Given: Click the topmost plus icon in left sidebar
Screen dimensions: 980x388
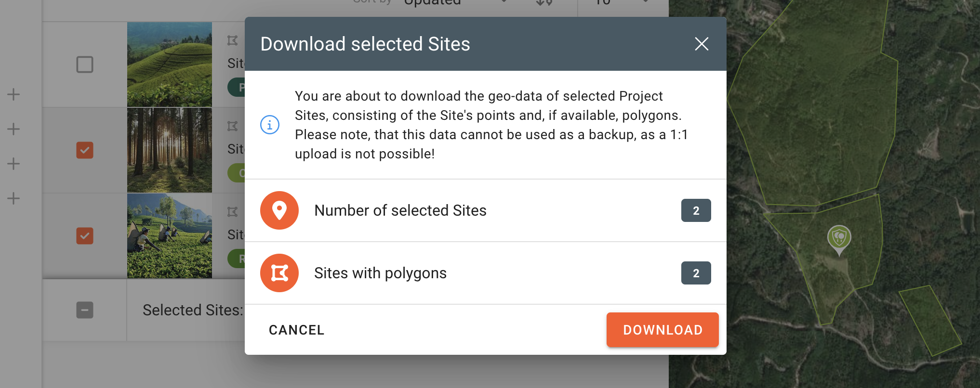Looking at the screenshot, I should pyautogui.click(x=13, y=94).
